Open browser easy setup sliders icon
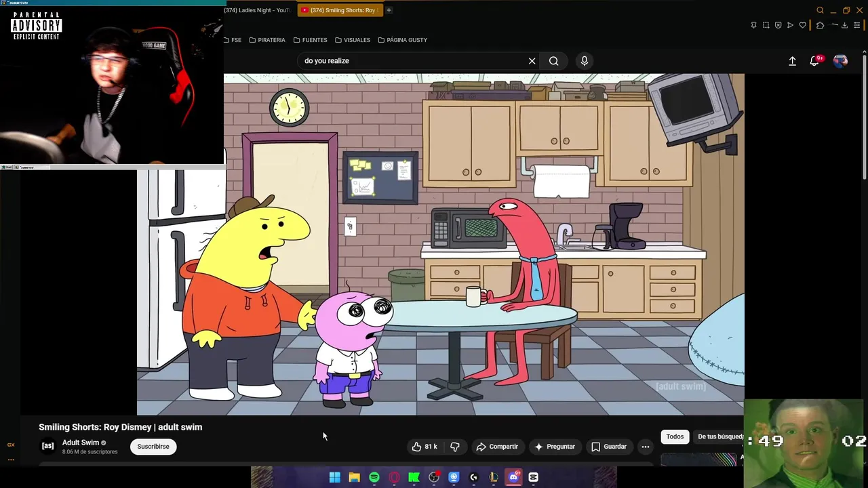This screenshot has height=488, width=868. (856, 25)
